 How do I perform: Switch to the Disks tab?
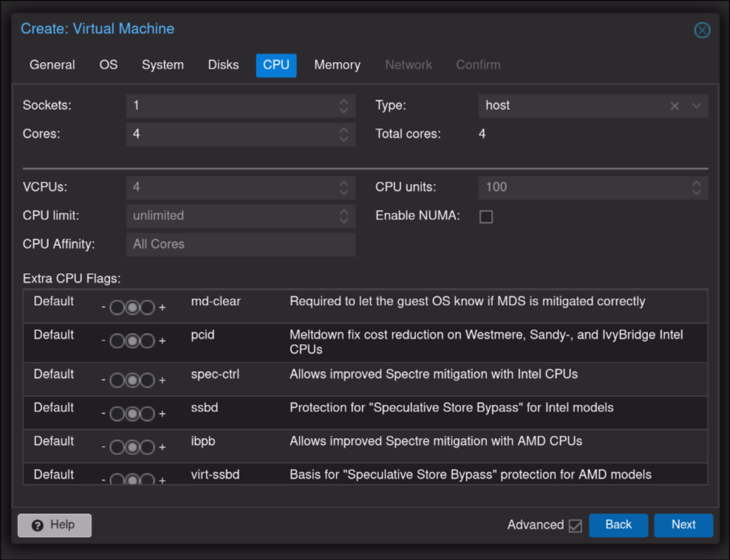tap(223, 65)
